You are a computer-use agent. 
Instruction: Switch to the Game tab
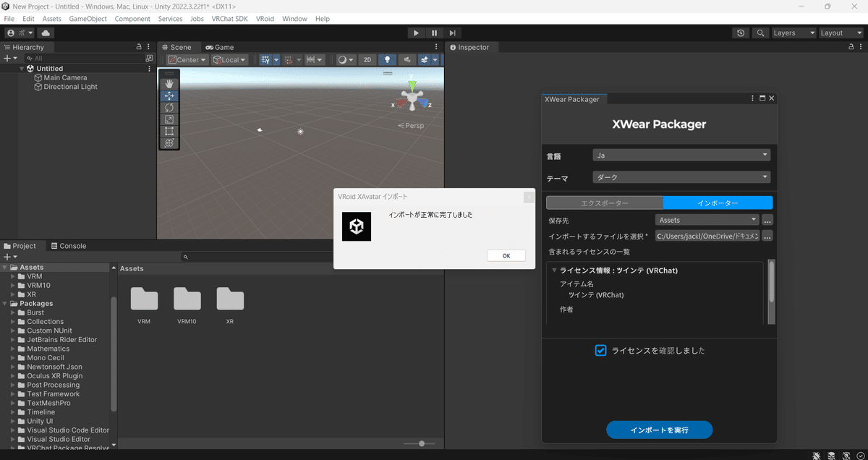tap(219, 47)
